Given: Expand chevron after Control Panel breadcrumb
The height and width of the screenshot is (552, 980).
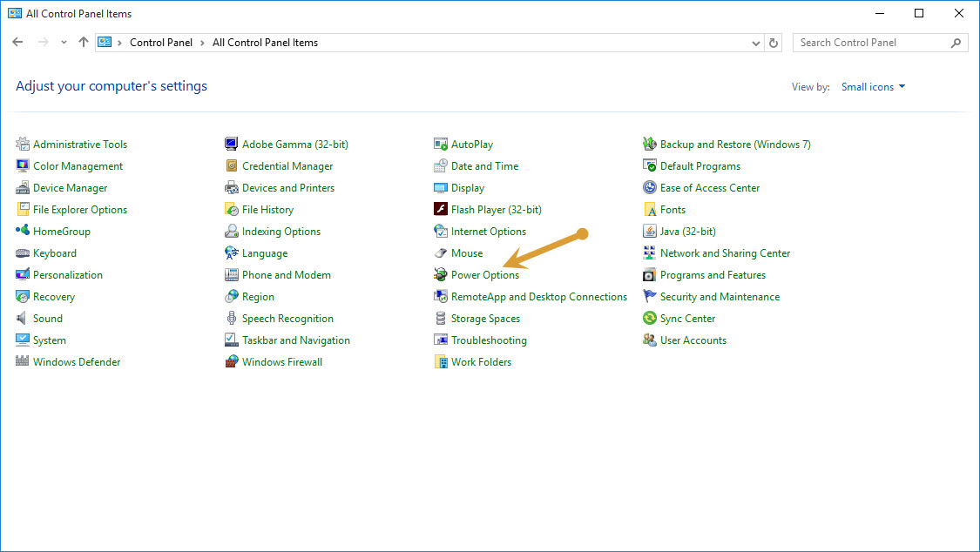Looking at the screenshot, I should point(202,43).
